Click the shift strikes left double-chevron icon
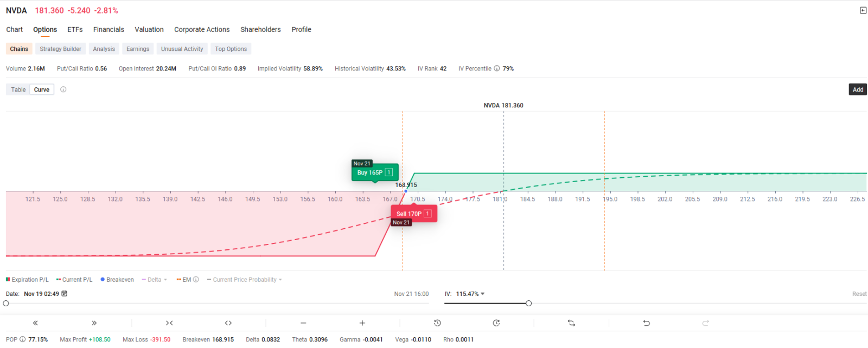This screenshot has height=348, width=868. (35, 323)
